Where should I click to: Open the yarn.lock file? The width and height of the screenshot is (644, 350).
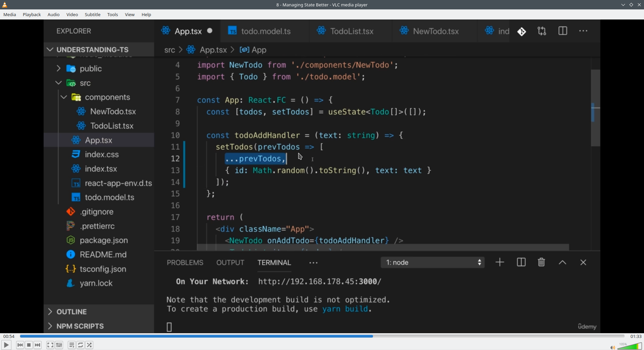pos(99,283)
